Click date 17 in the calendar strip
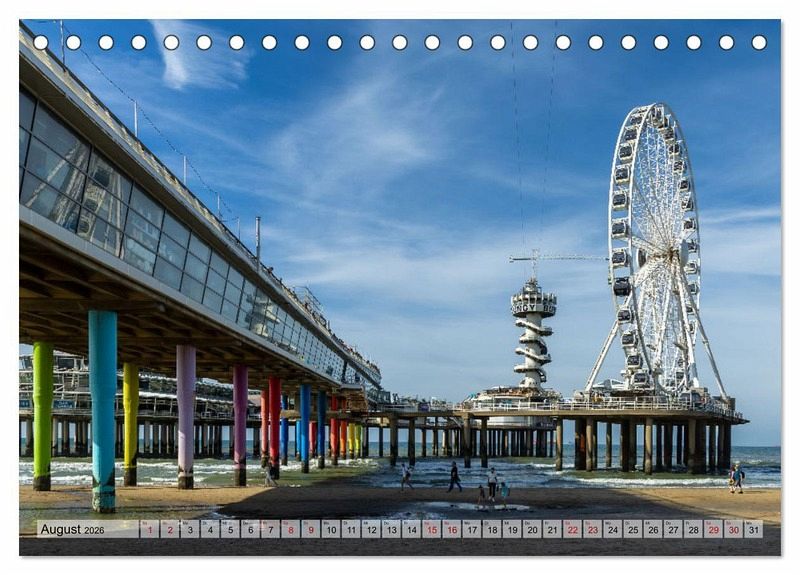Screen dimensions: 800x575 (472, 529)
